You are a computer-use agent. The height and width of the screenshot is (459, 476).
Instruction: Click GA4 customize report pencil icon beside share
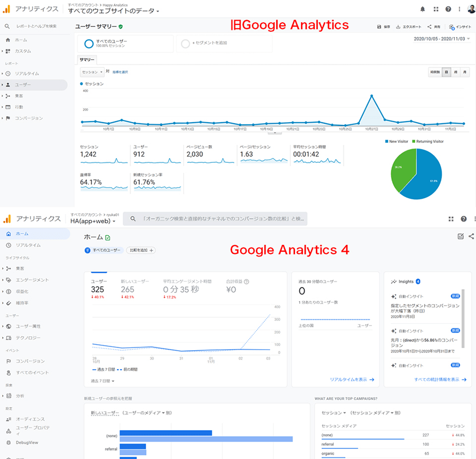(461, 236)
